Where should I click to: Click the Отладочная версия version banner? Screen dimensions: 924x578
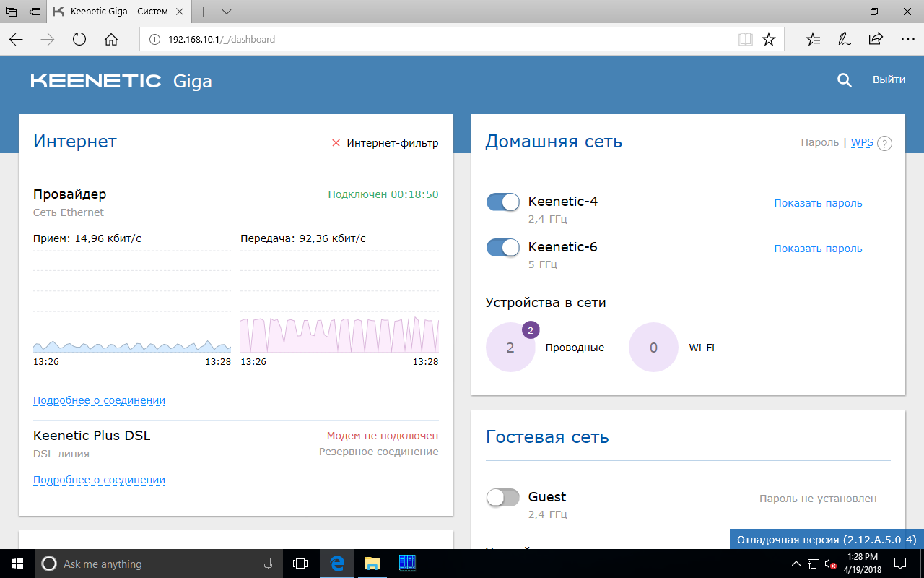point(827,540)
